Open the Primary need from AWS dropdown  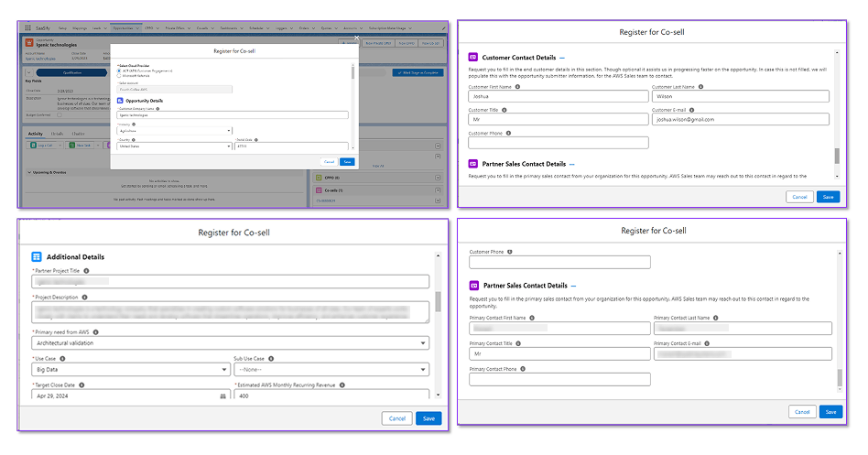231,343
